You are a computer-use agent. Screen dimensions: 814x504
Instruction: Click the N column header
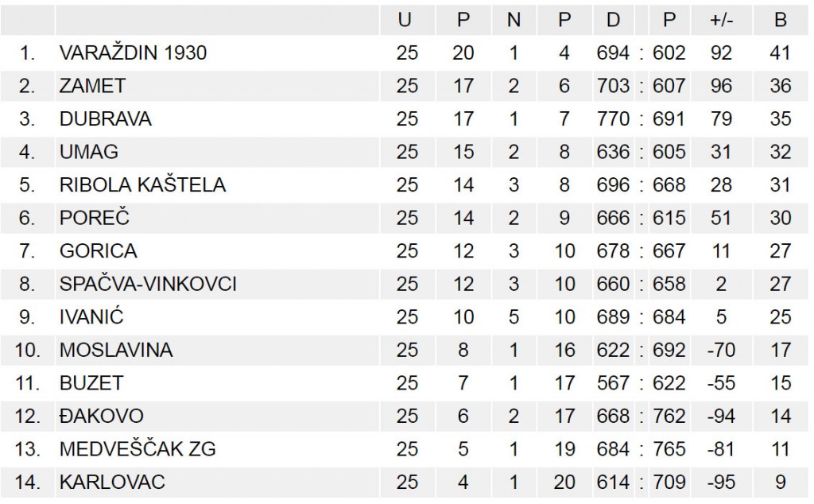pyautogui.click(x=514, y=21)
